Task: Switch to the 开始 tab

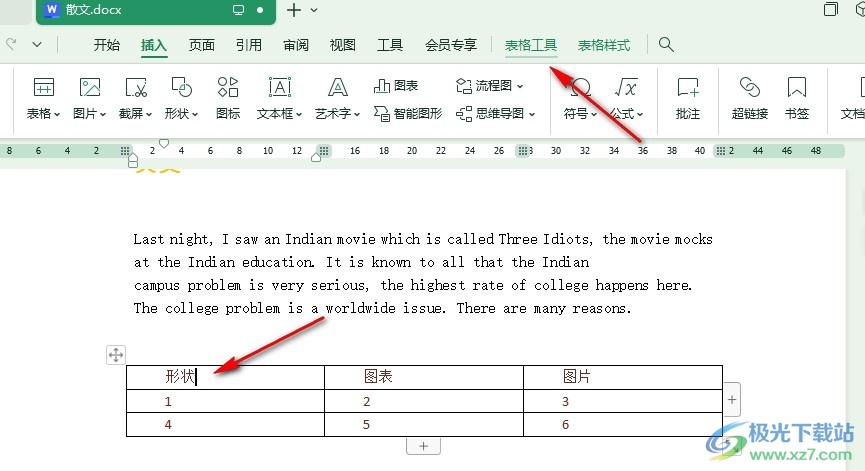Action: (106, 45)
